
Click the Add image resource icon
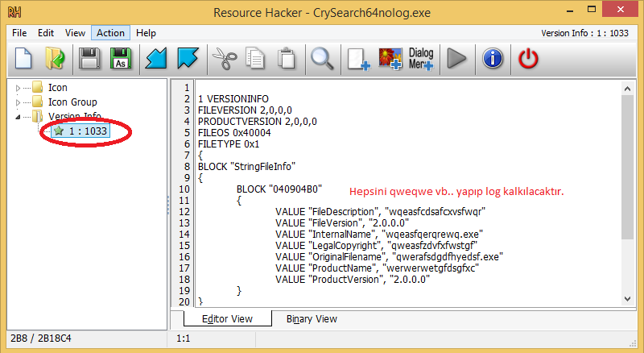tap(390, 59)
